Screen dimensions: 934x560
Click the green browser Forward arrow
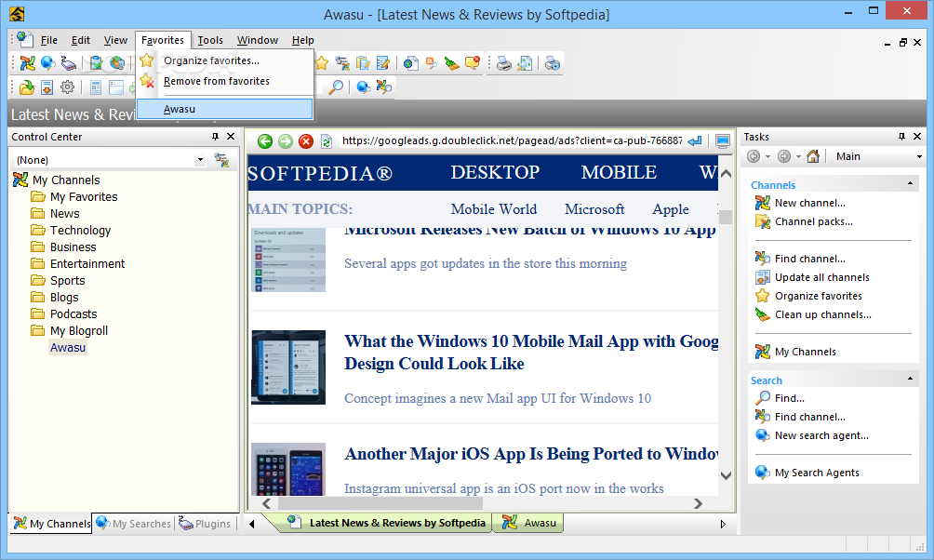point(286,141)
